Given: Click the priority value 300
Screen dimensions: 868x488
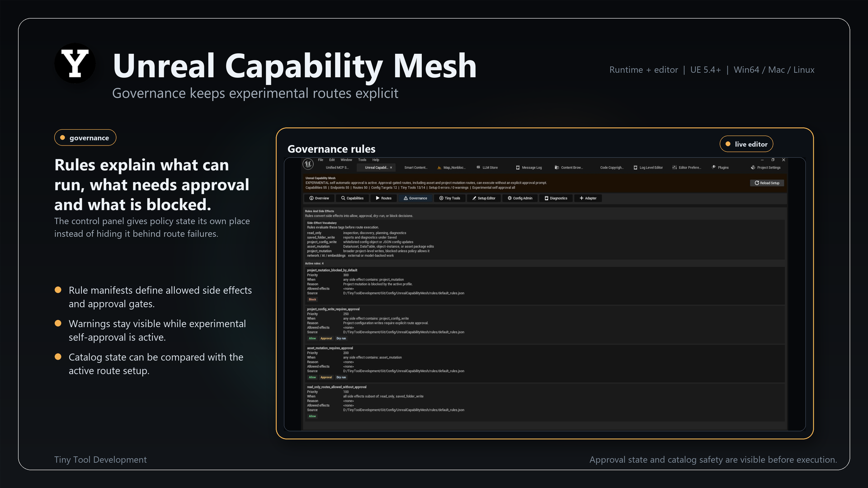Looking at the screenshot, I should (x=346, y=275).
